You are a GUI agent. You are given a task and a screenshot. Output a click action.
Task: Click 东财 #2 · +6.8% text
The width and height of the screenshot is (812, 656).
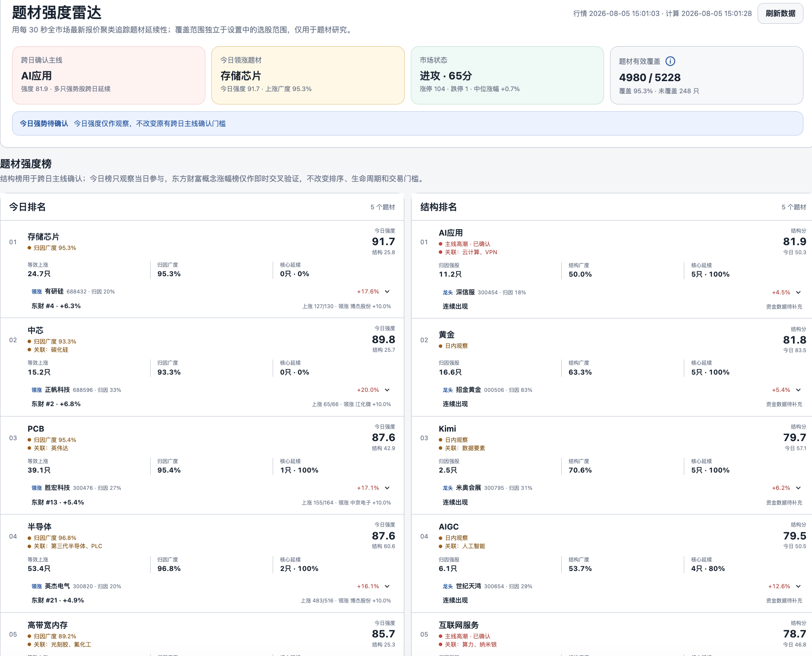[56, 404]
